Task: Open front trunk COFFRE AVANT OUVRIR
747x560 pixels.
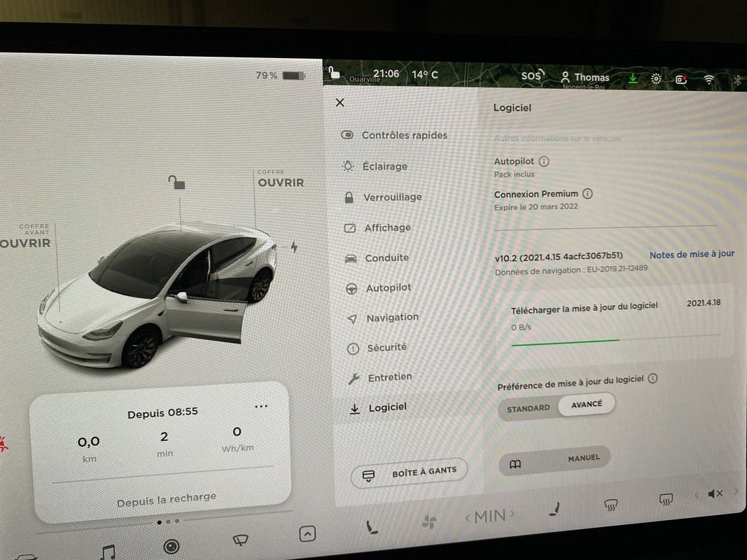Action: (26, 237)
